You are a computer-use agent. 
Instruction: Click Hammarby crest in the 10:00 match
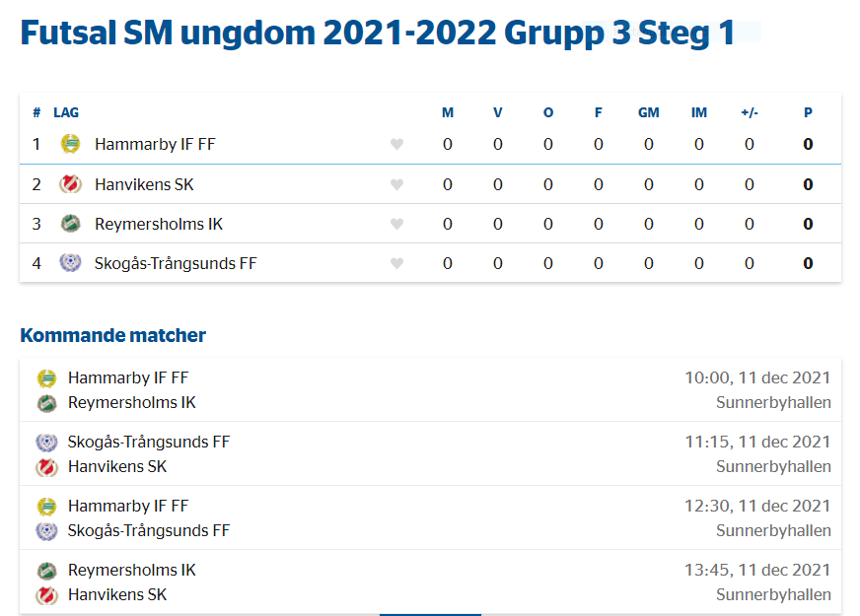(46, 378)
